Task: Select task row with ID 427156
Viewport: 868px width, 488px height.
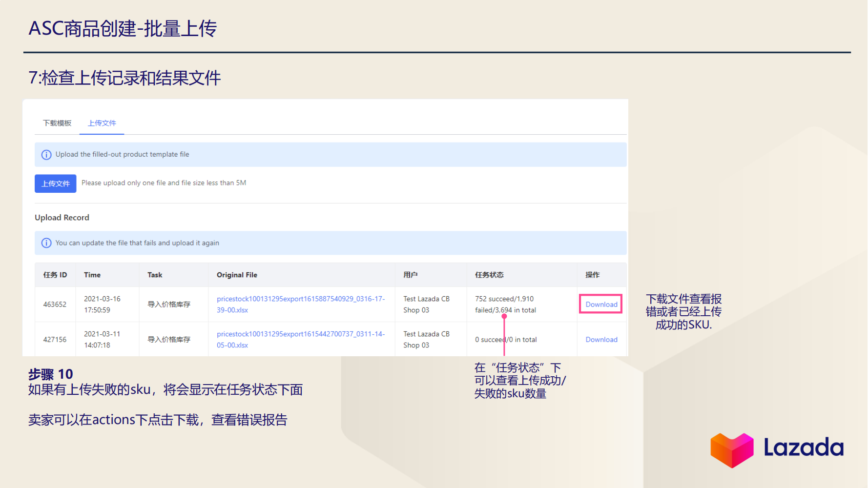Action: pyautogui.click(x=55, y=339)
